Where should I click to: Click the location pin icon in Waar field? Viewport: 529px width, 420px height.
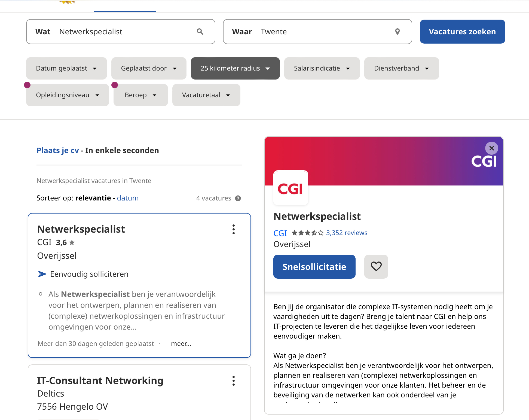coord(397,32)
